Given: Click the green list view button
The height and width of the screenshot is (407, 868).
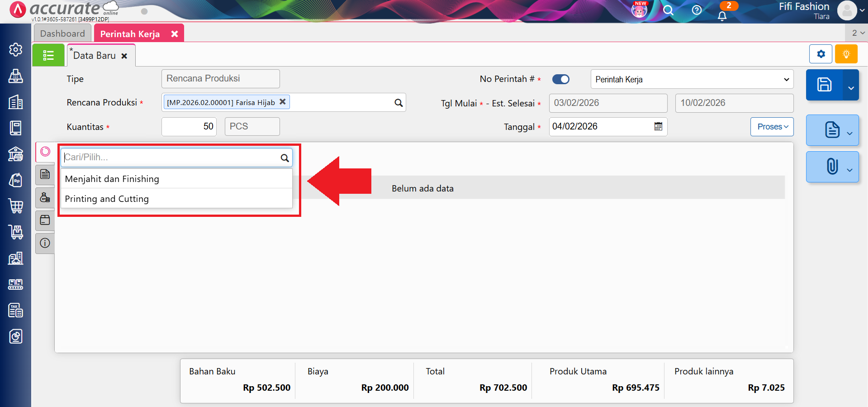Looking at the screenshot, I should pyautogui.click(x=48, y=55).
